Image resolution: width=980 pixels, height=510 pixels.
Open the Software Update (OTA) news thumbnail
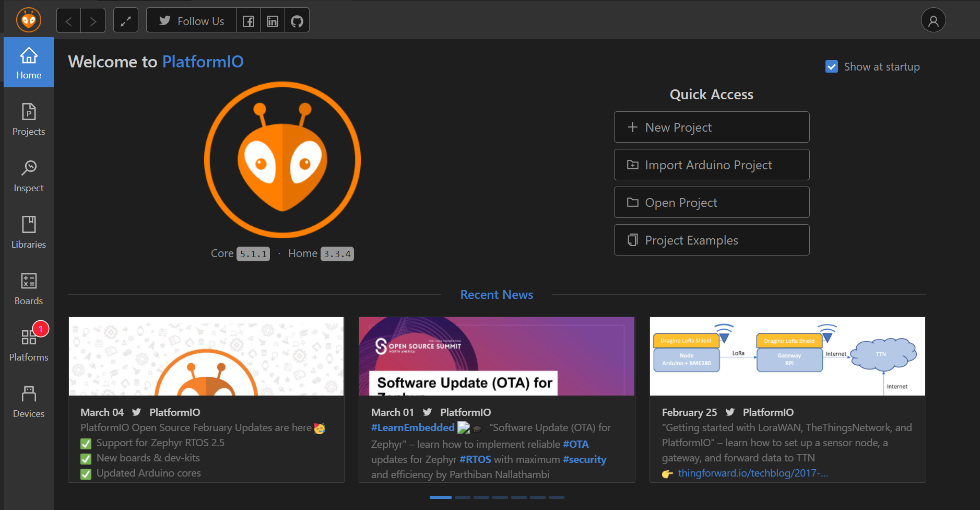[x=497, y=356]
